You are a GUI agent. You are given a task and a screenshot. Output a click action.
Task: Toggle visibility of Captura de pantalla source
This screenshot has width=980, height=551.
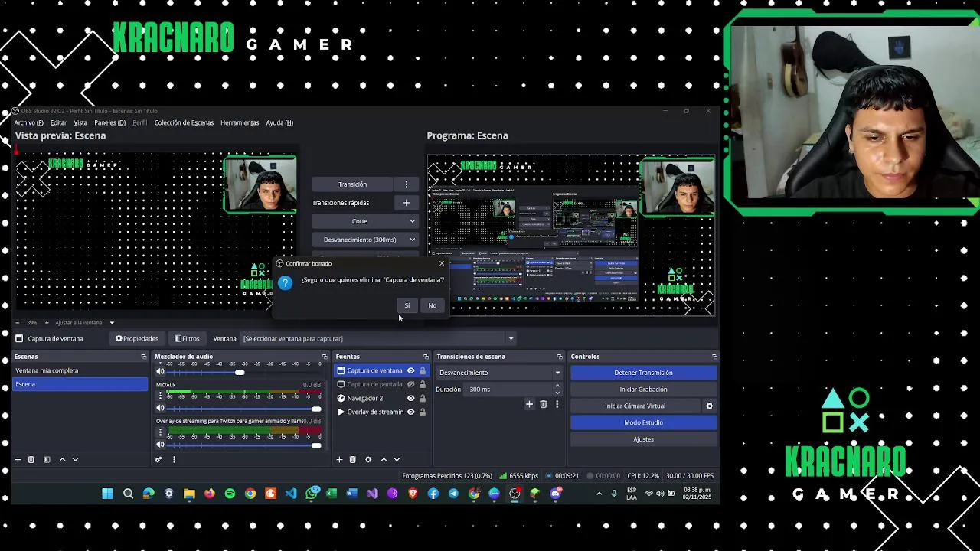pos(410,384)
